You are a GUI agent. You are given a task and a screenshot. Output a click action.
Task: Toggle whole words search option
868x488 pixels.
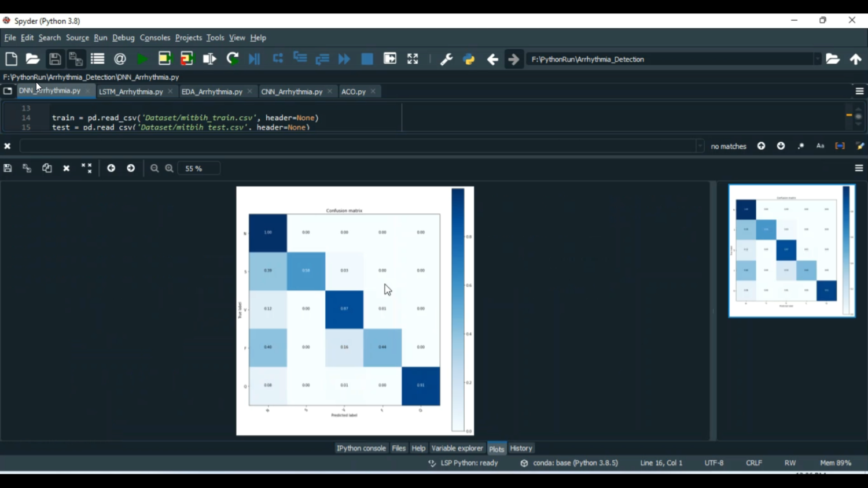(840, 146)
